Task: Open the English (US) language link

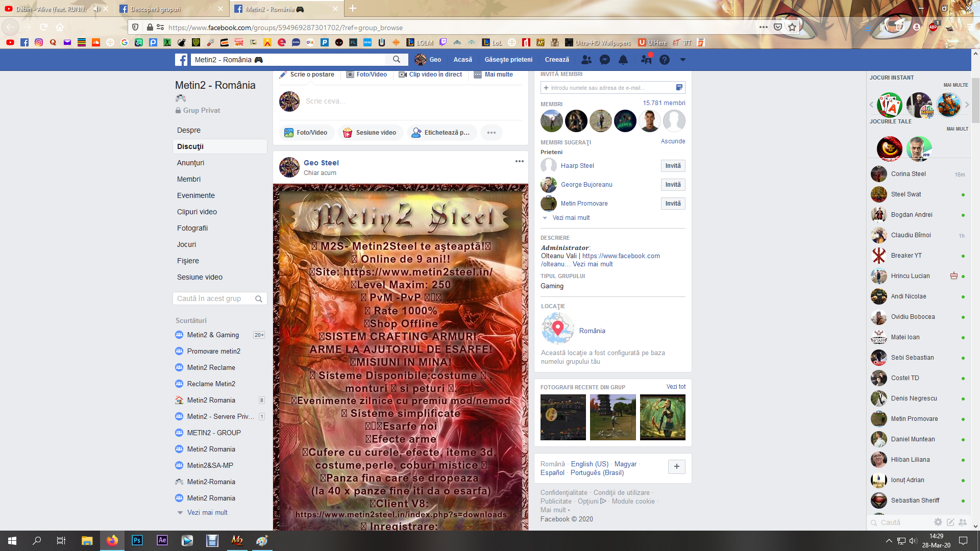Action: tap(590, 464)
